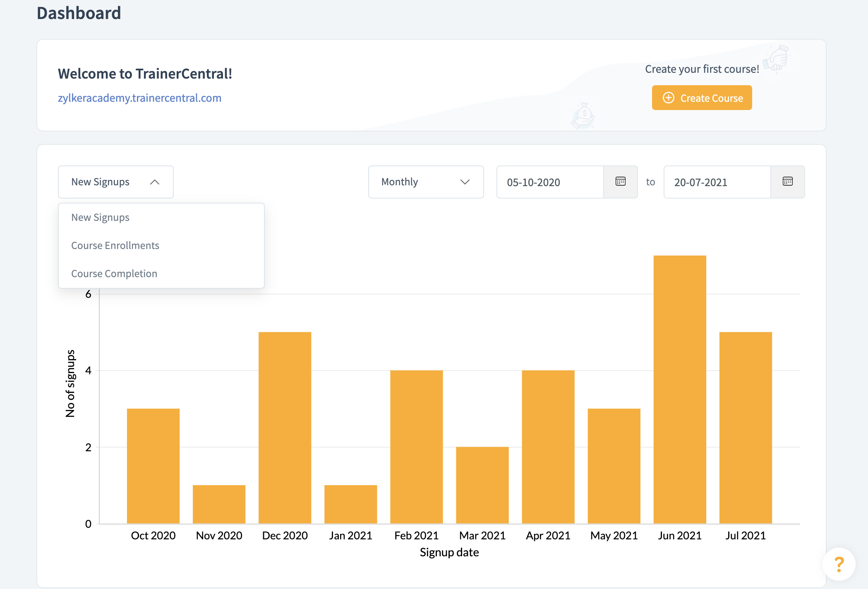
Task: Click the No of signups axis title
Action: click(70, 383)
